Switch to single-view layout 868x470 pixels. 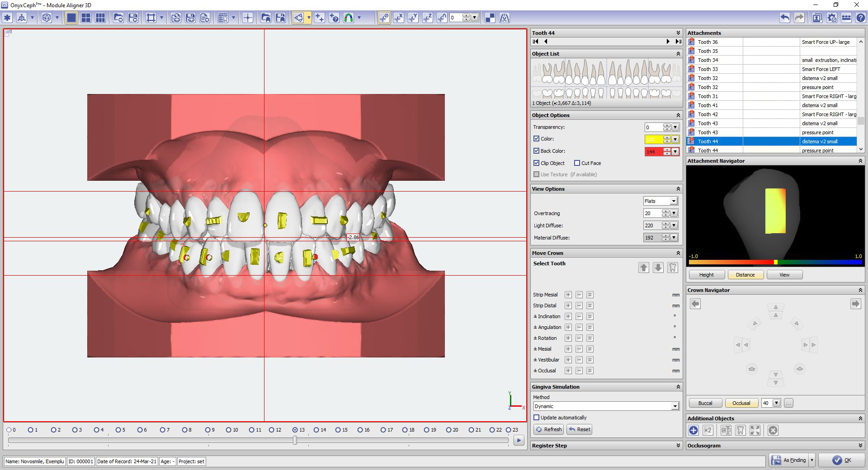[x=71, y=18]
